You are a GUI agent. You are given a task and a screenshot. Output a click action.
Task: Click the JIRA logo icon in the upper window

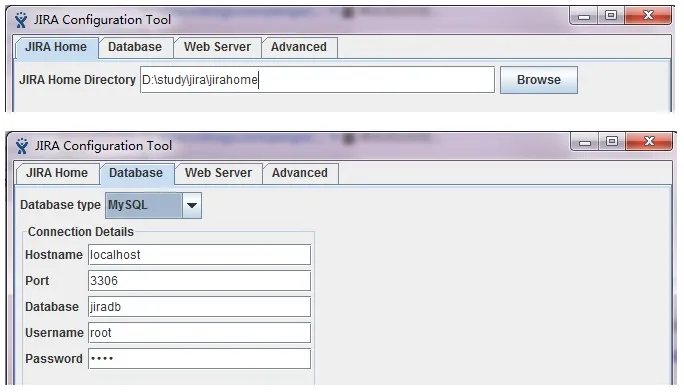(21, 20)
